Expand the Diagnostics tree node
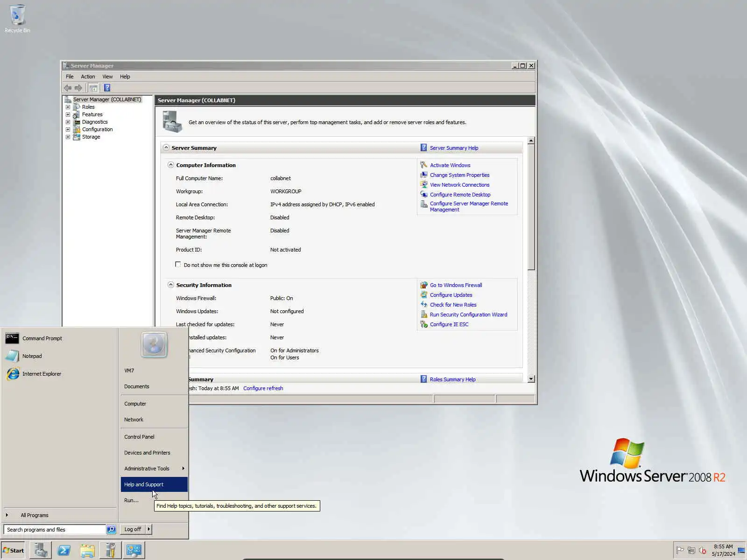Screen dimensions: 747x560 click(x=68, y=122)
